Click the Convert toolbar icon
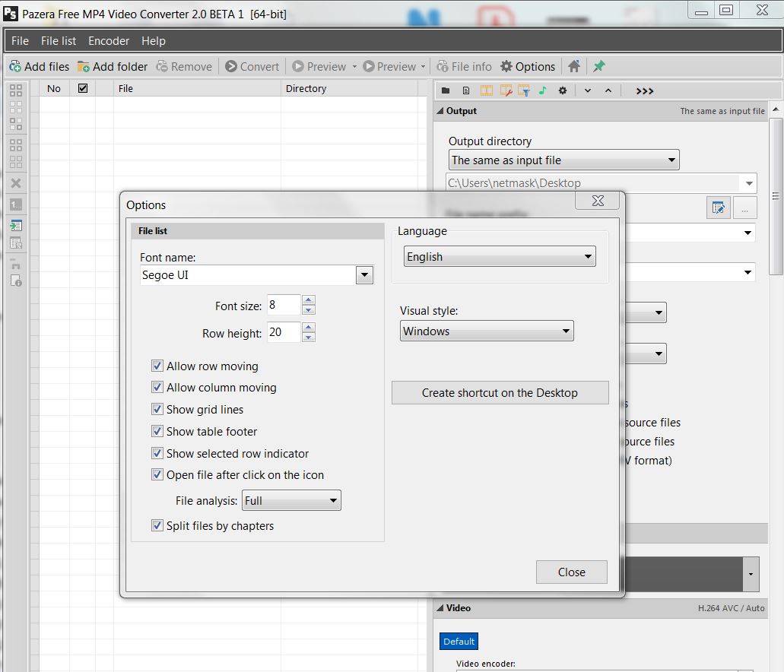Image resolution: width=784 pixels, height=672 pixels. pyautogui.click(x=231, y=66)
